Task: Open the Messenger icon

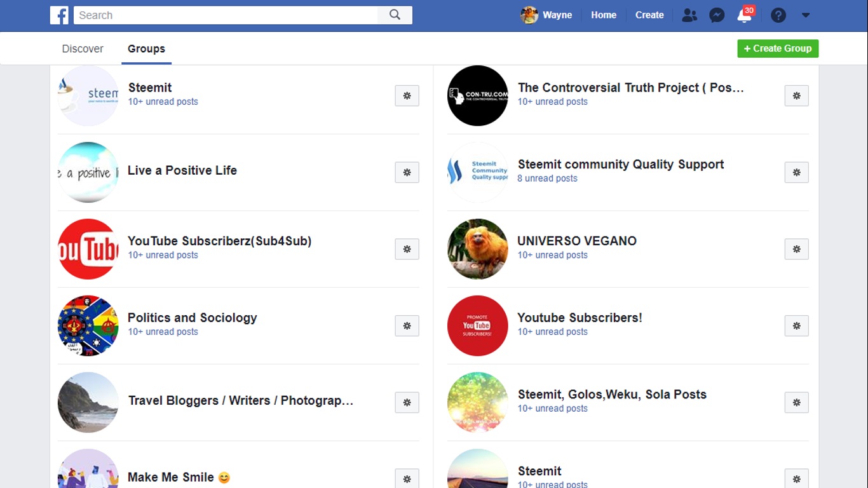Action: click(x=717, y=15)
